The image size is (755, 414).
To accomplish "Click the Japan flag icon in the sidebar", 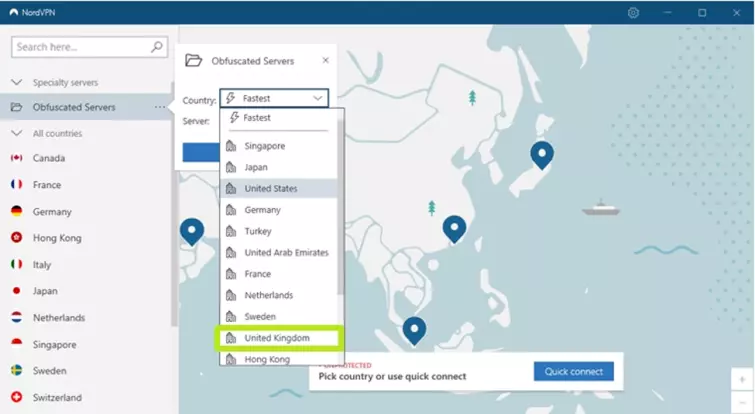I will point(16,291).
